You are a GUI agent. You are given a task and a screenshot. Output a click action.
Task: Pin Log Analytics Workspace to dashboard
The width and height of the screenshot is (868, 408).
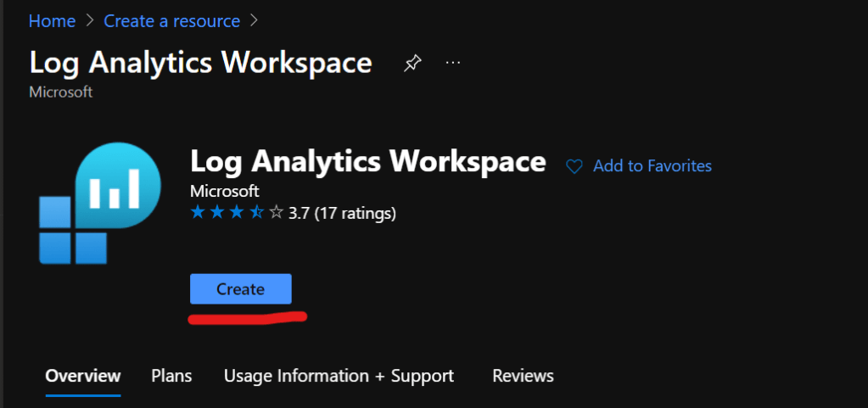coord(412,64)
